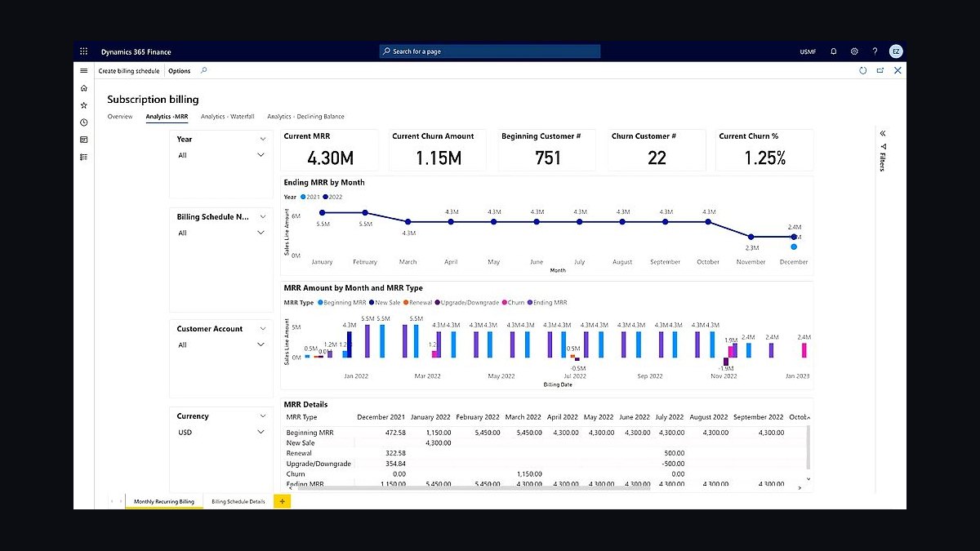Collapse the Year slicer header chevron
The image size is (980, 551).
point(261,139)
